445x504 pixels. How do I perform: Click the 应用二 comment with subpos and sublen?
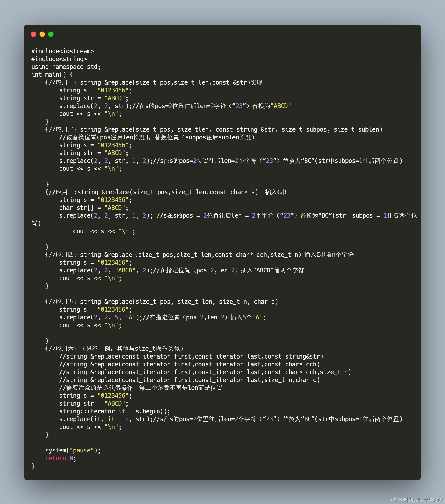214,129
